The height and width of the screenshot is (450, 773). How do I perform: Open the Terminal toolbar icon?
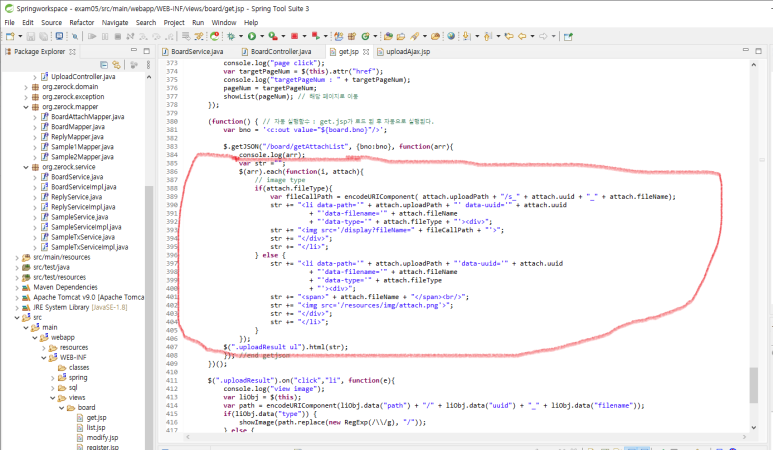[59, 36]
